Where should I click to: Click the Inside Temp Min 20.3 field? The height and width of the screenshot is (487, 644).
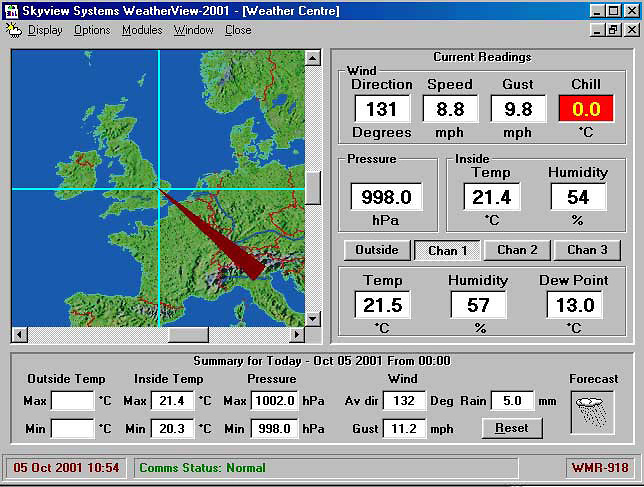pos(172,429)
